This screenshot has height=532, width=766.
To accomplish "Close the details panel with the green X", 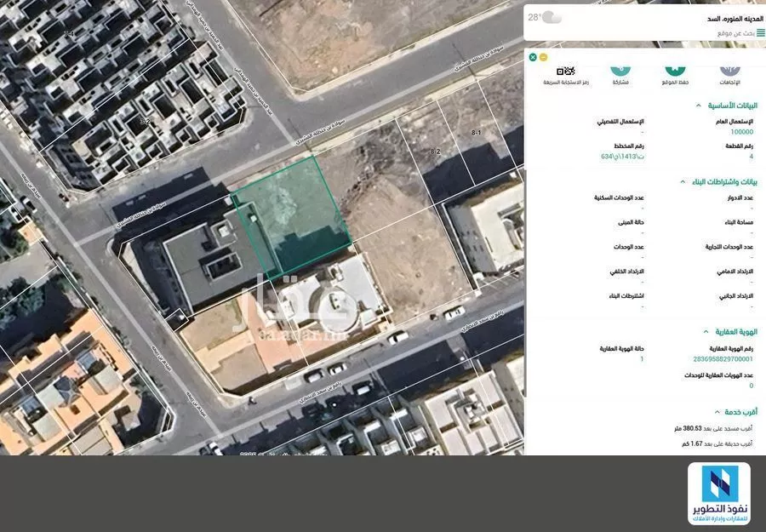I will pyautogui.click(x=533, y=57).
